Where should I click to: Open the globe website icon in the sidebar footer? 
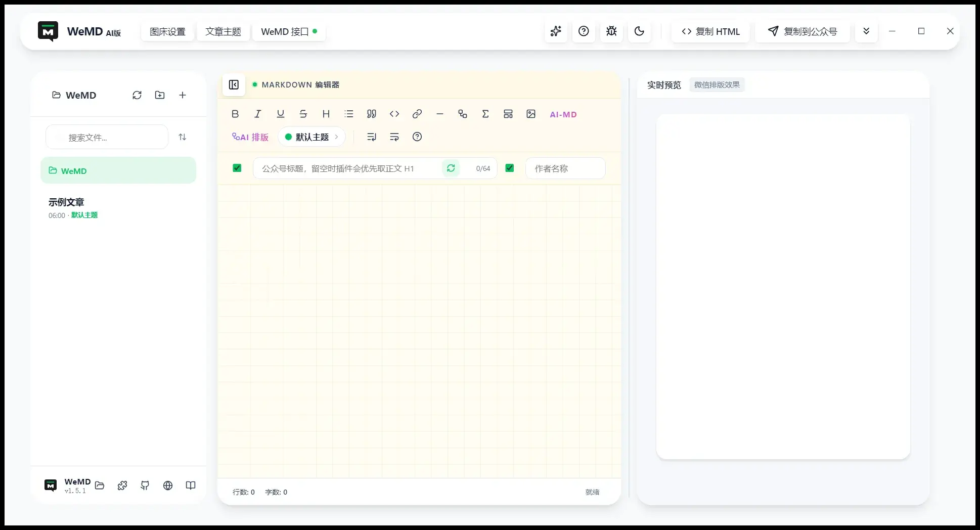(168, 485)
